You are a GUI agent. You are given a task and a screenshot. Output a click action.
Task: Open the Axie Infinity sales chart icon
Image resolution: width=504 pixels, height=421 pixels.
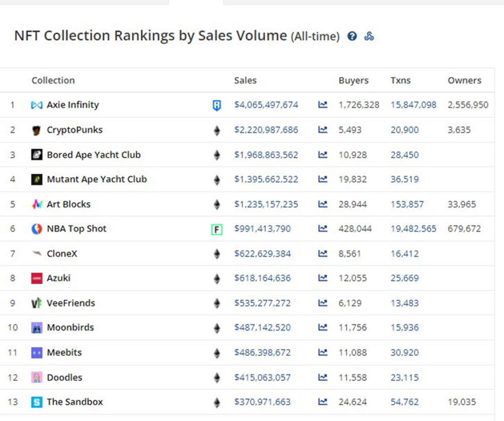(x=323, y=105)
